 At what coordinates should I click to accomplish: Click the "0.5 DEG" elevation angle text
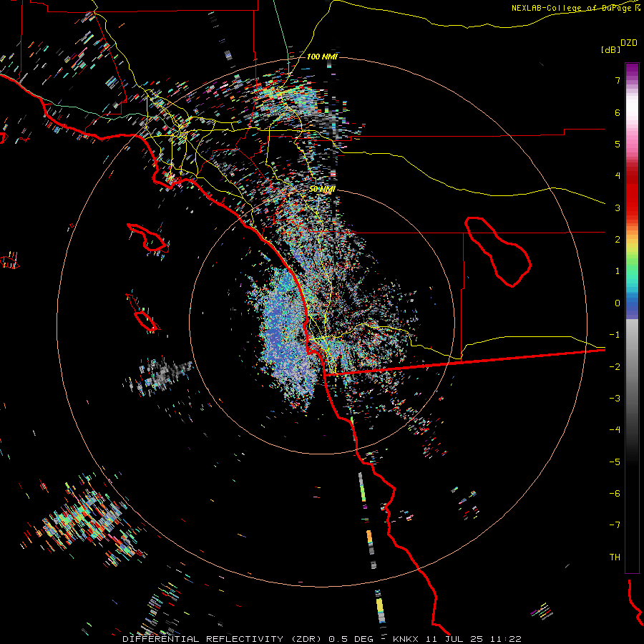pyautogui.click(x=351, y=639)
